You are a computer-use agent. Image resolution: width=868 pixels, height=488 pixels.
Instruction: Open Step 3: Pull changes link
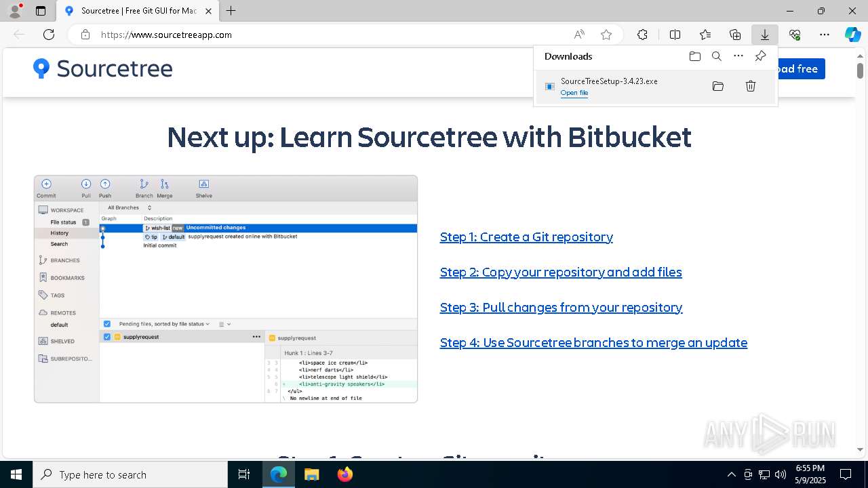[x=561, y=307]
